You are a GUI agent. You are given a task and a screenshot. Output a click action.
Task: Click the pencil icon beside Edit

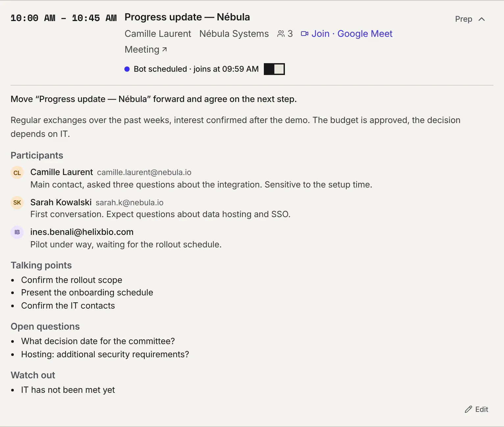(x=468, y=409)
